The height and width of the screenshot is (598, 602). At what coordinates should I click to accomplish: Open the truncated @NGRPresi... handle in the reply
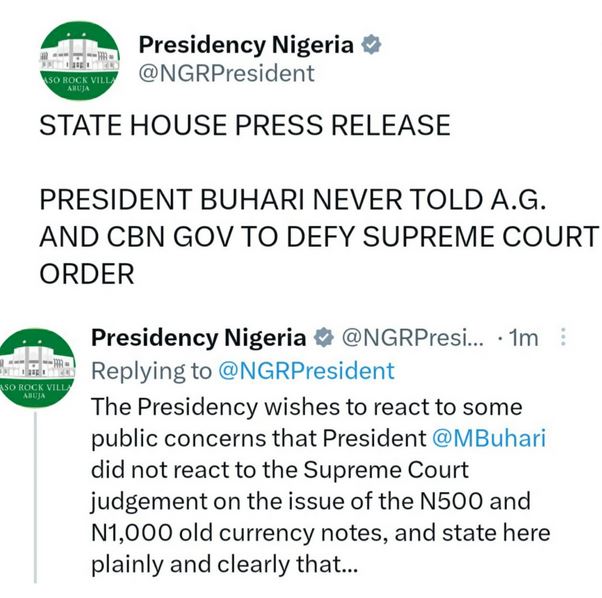point(413,337)
